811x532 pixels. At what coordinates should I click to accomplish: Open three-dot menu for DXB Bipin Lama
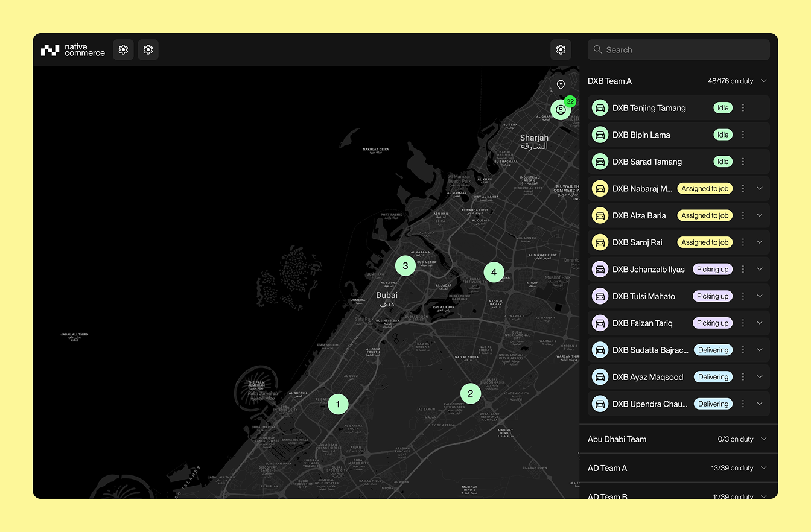tap(743, 135)
